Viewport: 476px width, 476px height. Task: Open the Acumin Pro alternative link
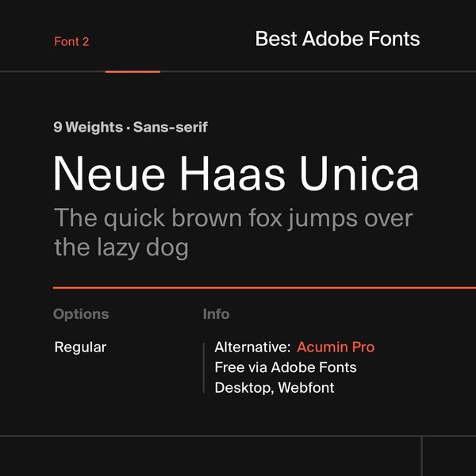click(x=336, y=347)
